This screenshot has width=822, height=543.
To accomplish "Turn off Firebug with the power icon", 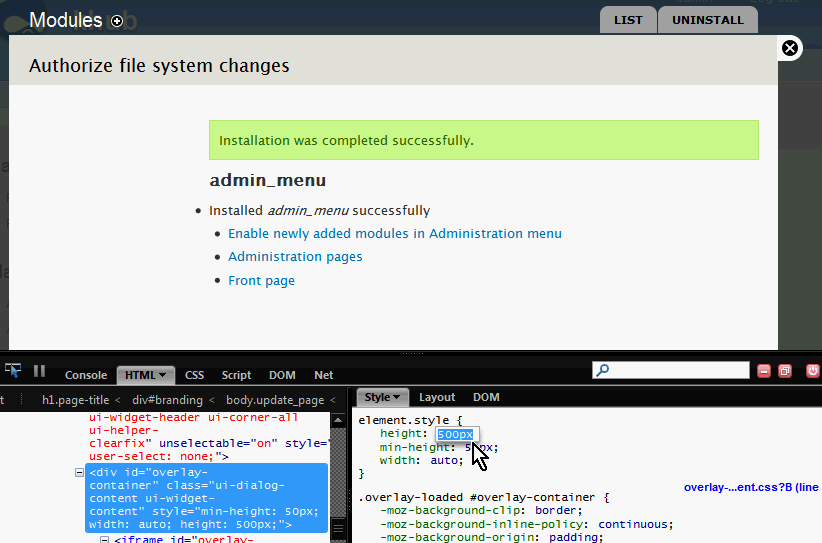I will [x=812, y=371].
